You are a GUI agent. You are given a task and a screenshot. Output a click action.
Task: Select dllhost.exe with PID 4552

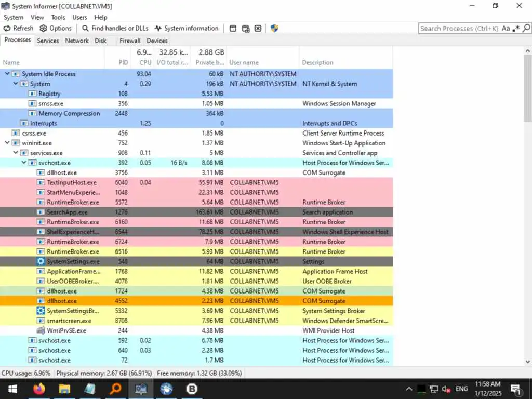point(196,301)
